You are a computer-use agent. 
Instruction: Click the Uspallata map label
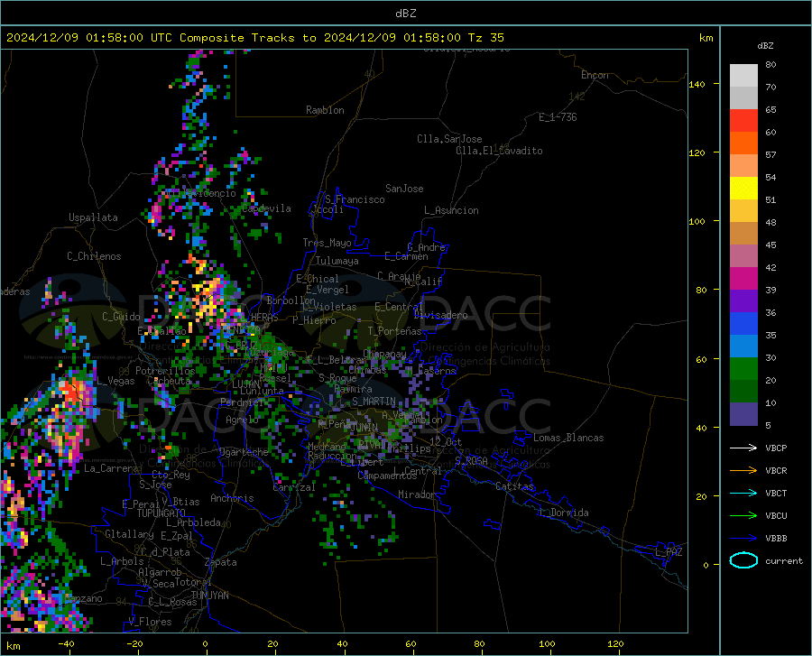93,217
